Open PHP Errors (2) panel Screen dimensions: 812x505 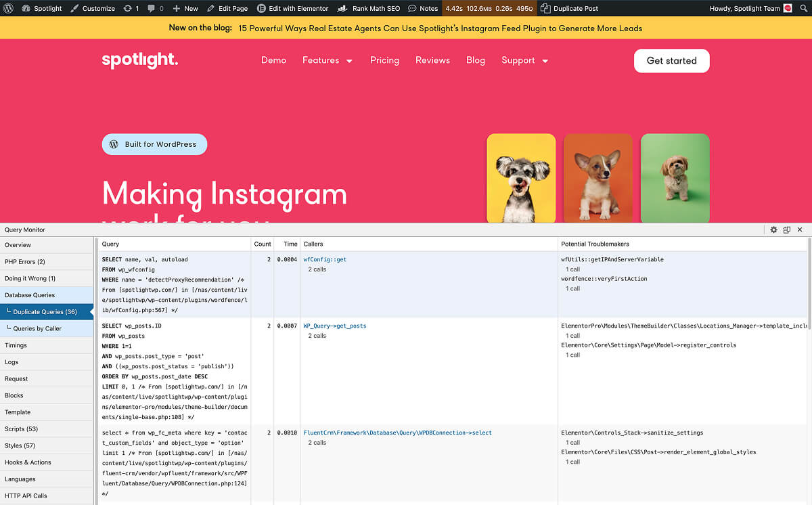47,261
